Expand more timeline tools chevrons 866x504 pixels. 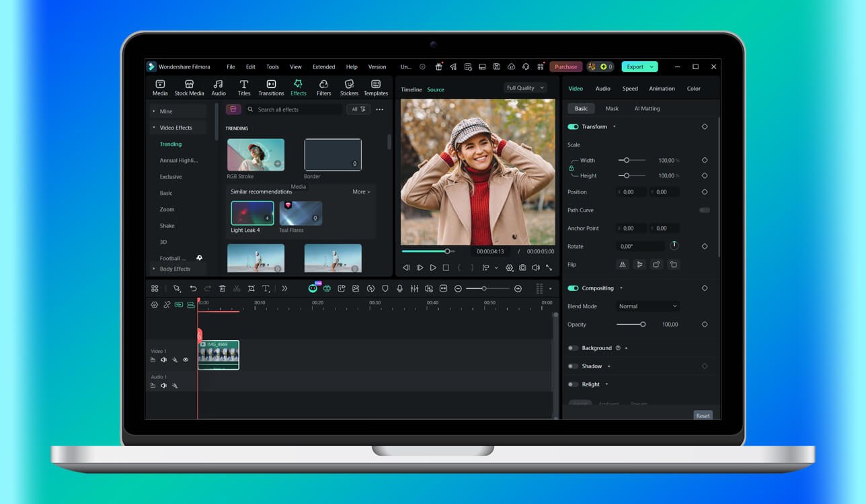[284, 288]
